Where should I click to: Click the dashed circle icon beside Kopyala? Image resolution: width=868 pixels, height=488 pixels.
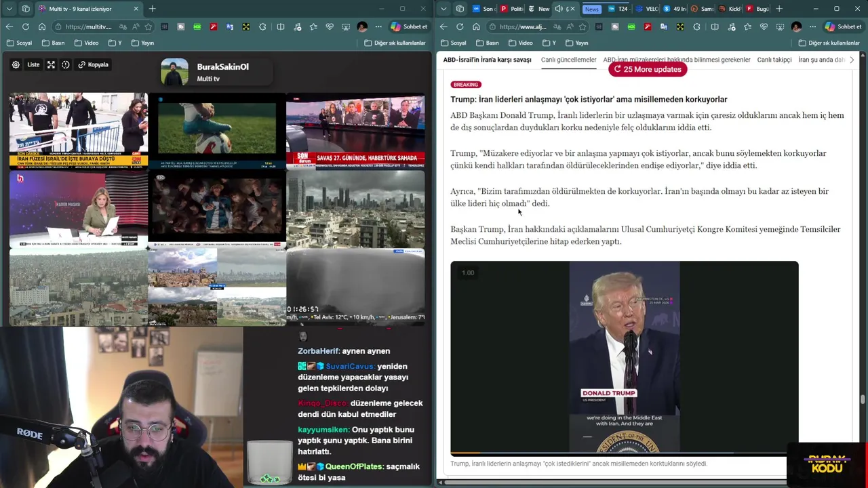(x=66, y=65)
